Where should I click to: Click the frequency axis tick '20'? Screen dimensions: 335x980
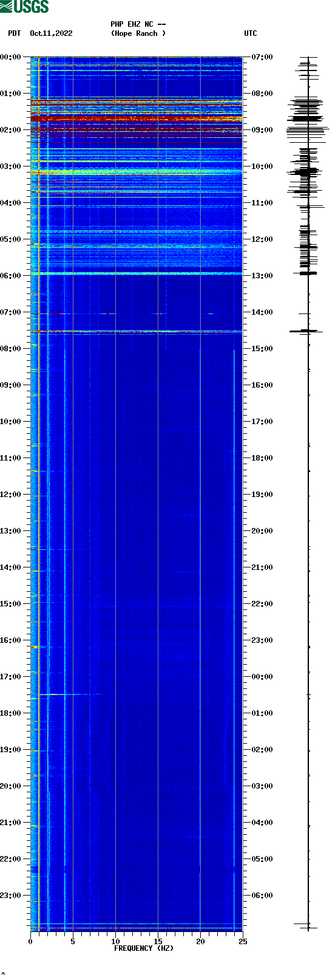point(200,942)
